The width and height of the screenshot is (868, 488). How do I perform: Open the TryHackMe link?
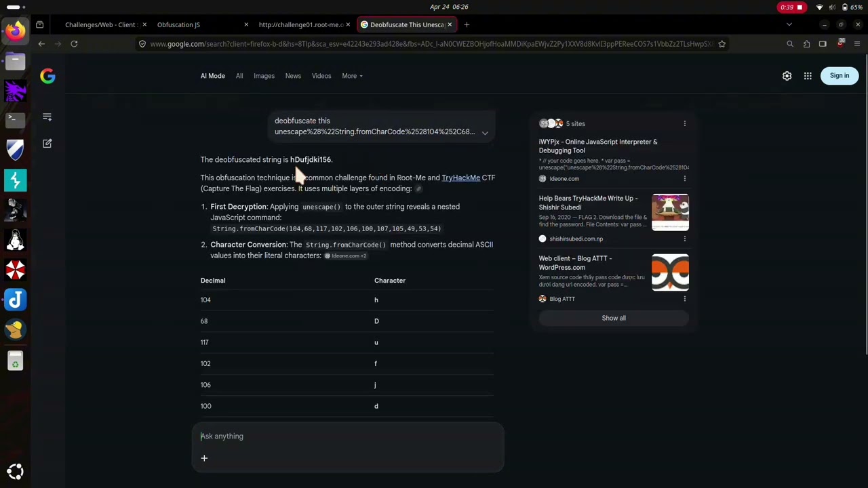pyautogui.click(x=460, y=178)
